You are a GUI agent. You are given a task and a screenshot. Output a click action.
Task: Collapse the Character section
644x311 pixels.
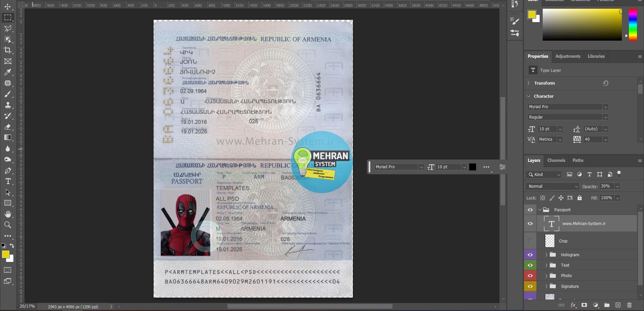click(x=529, y=96)
